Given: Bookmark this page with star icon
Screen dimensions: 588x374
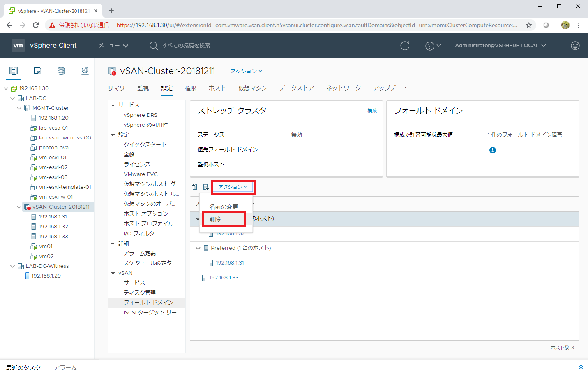Looking at the screenshot, I should coord(529,25).
